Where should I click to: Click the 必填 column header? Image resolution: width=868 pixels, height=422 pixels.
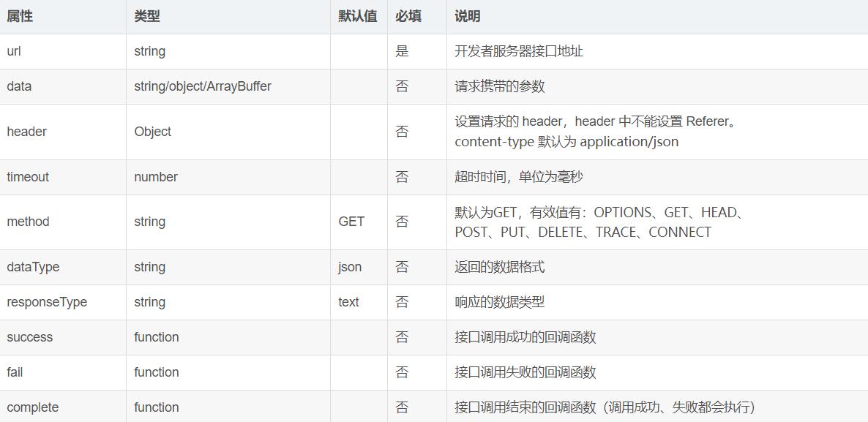click(408, 15)
